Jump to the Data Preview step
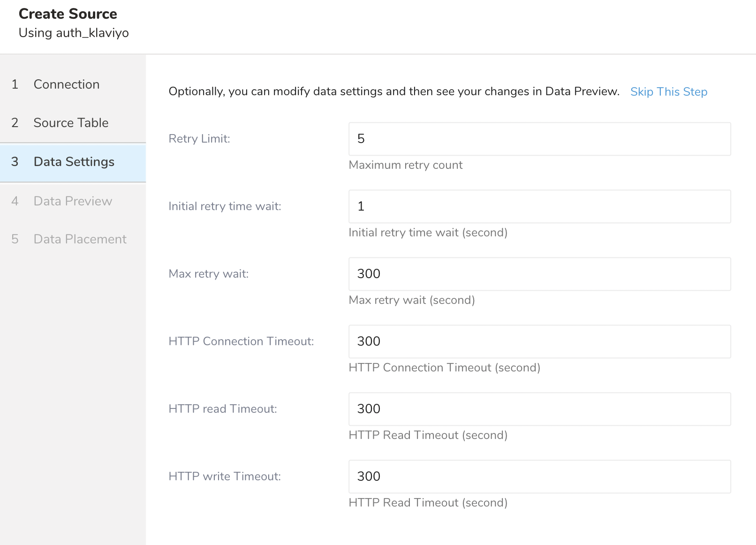The width and height of the screenshot is (756, 545). 73,201
